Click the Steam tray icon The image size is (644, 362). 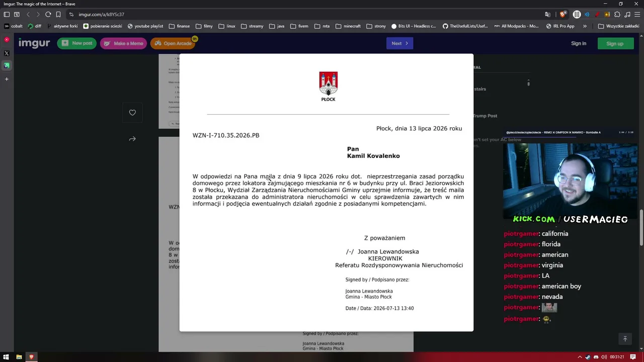pos(588,357)
